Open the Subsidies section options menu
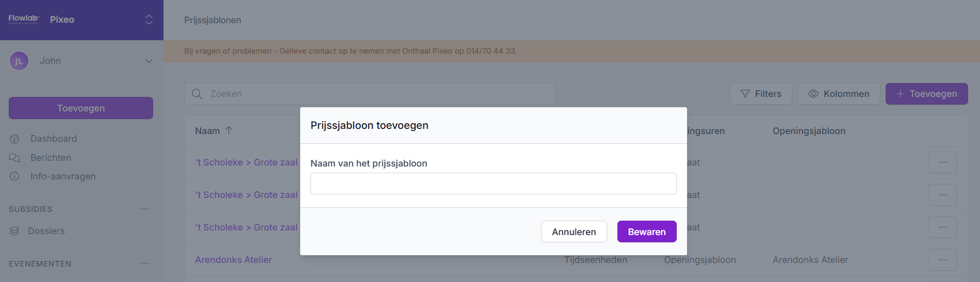980x282 pixels. (x=145, y=209)
